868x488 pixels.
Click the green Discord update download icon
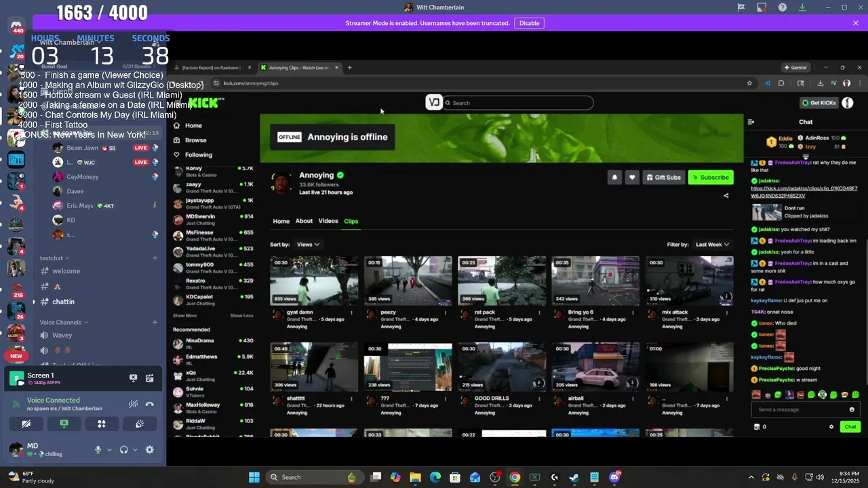click(802, 7)
